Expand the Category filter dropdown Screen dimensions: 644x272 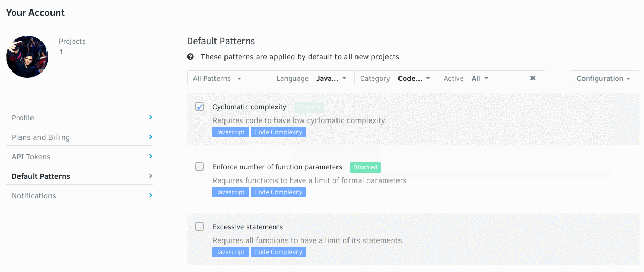point(395,78)
